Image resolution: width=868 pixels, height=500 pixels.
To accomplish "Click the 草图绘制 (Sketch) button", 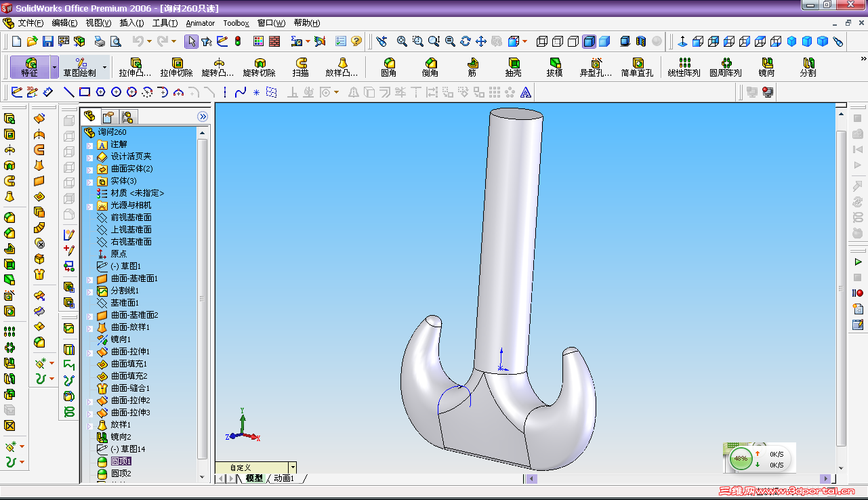I will coord(80,67).
